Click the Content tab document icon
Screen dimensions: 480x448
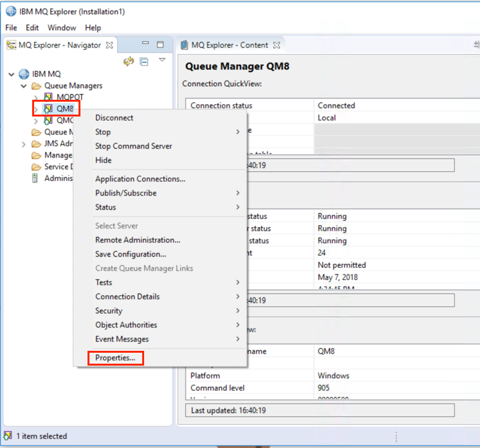coord(184,45)
